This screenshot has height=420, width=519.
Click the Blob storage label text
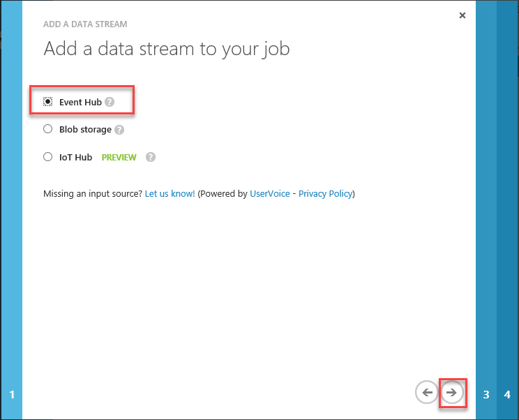85,130
